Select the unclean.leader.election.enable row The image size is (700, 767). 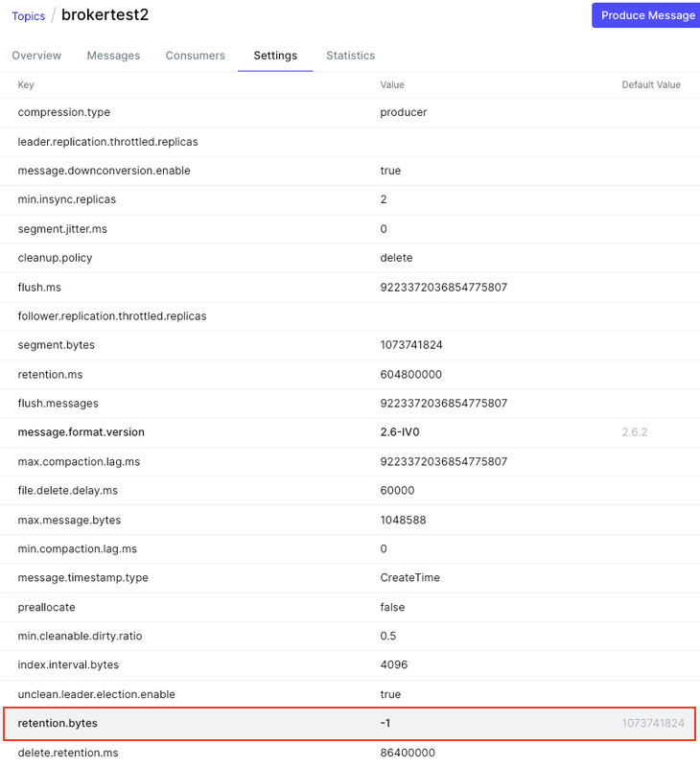350,694
